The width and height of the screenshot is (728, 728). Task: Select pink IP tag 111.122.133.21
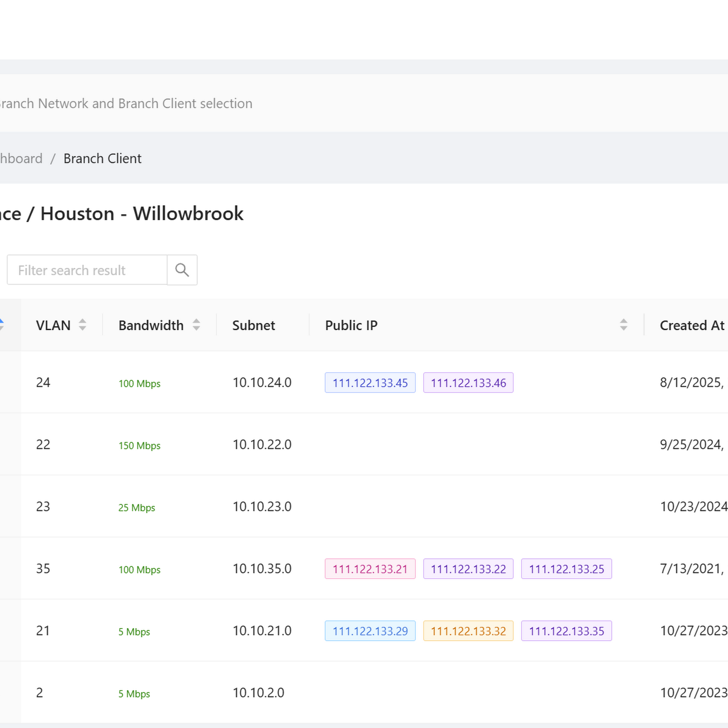coord(370,569)
